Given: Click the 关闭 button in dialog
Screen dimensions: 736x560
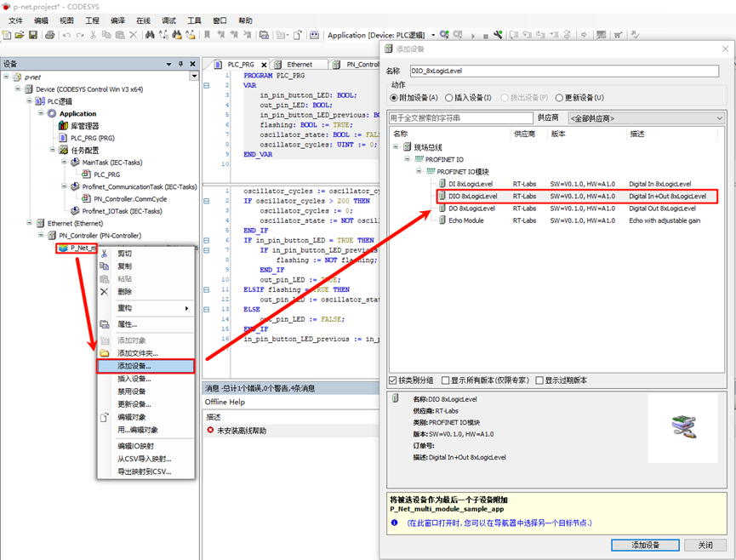Looking at the screenshot, I should pos(705,545).
